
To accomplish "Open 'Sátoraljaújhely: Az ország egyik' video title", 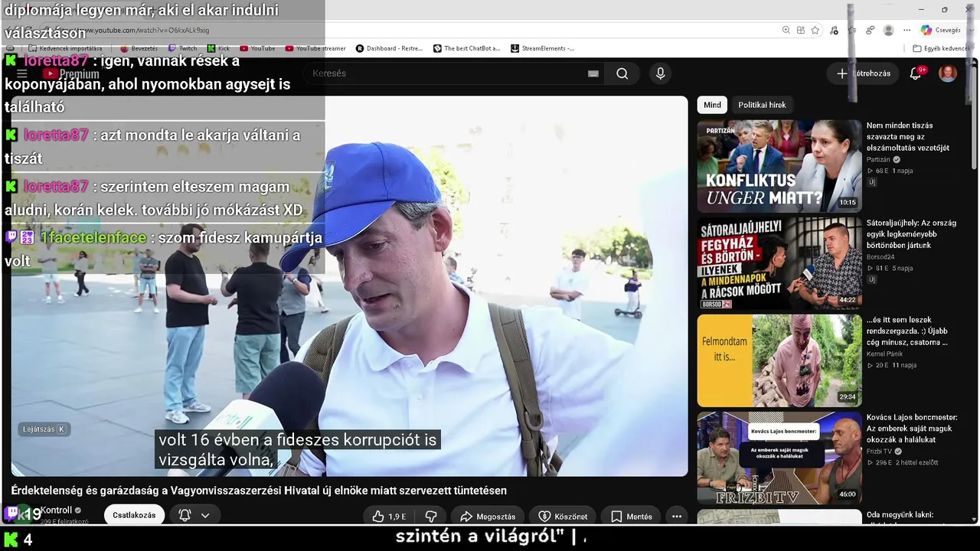I will point(912,233).
